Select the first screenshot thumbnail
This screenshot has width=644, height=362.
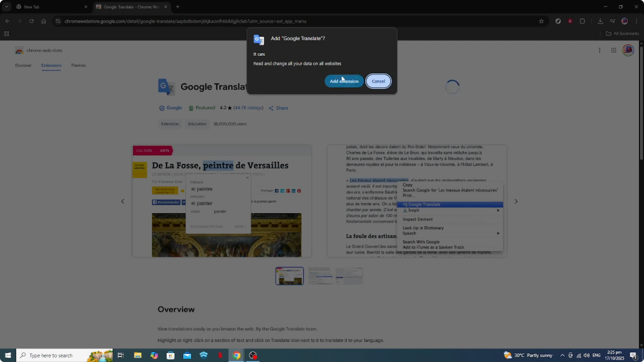[290, 276]
